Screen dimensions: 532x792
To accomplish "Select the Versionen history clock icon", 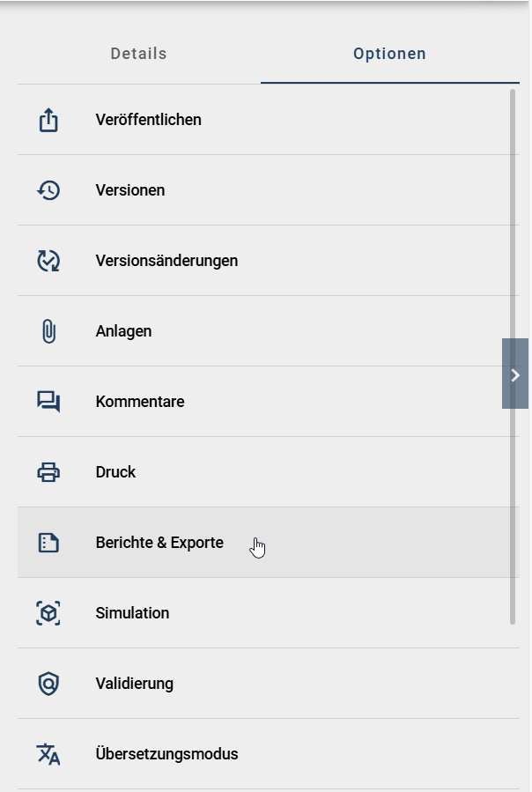I will [x=48, y=190].
